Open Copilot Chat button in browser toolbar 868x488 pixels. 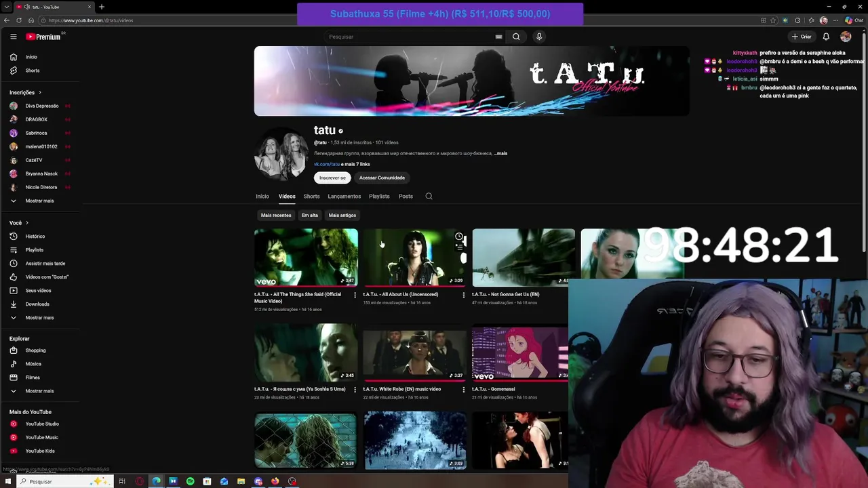coord(853,20)
